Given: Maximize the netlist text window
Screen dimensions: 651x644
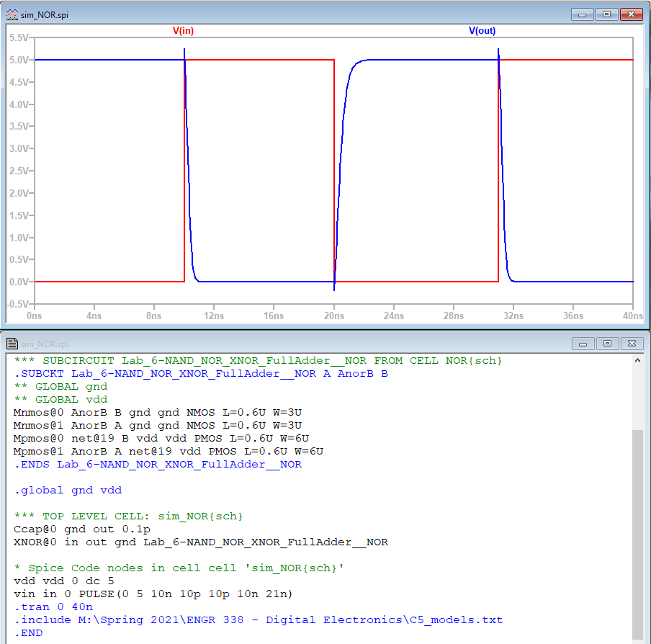Looking at the screenshot, I should point(606,344).
